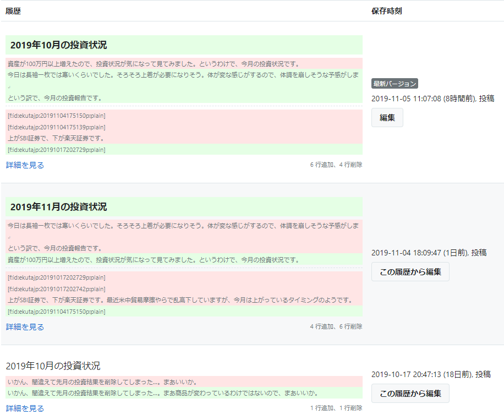Click the 保存時刻 column header
504x420 pixels.
[x=387, y=11]
